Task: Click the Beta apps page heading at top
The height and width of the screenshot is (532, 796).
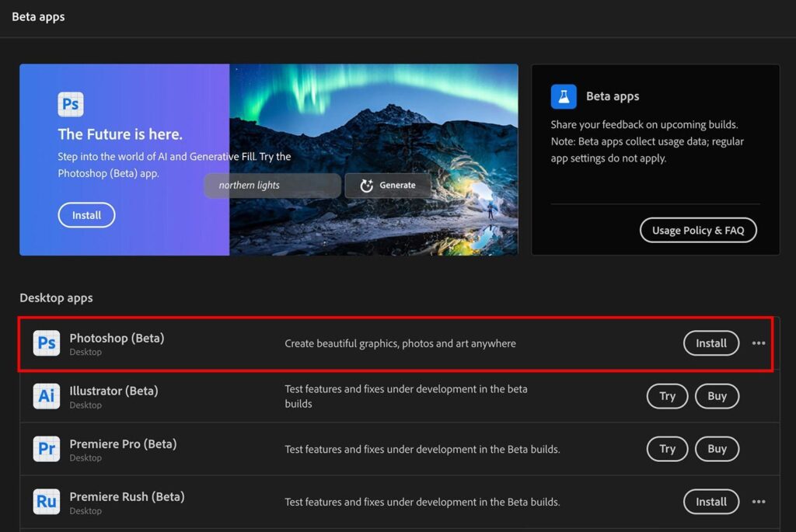Action: (38, 17)
